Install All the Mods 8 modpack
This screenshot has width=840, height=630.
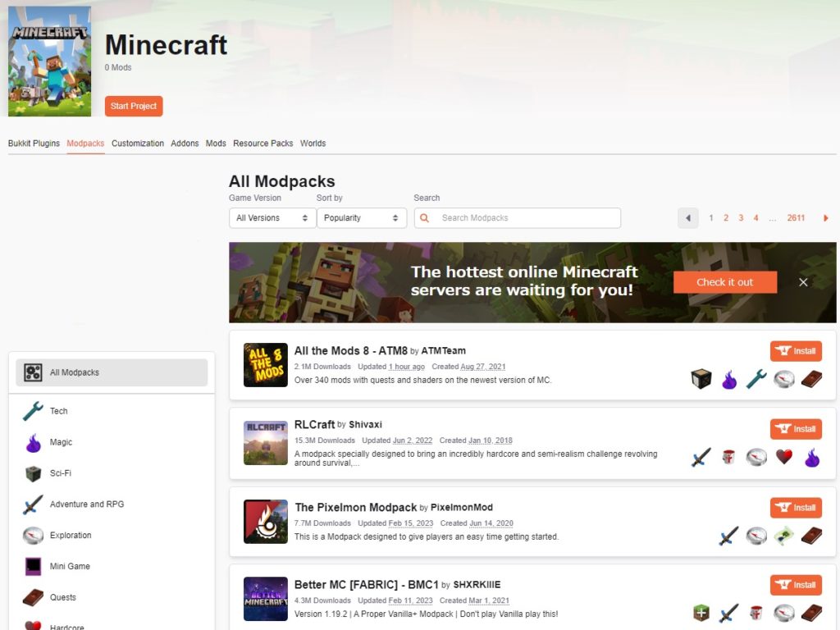[x=796, y=351]
